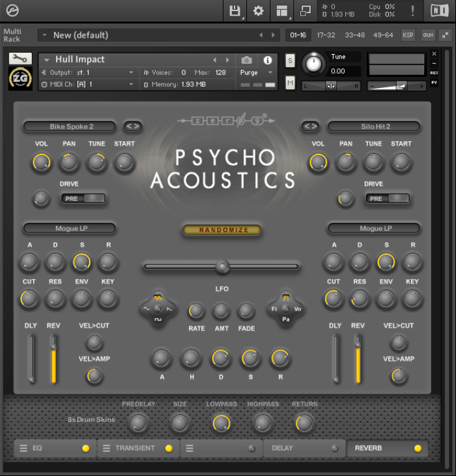Switch to rack page 17-32

(x=326, y=35)
